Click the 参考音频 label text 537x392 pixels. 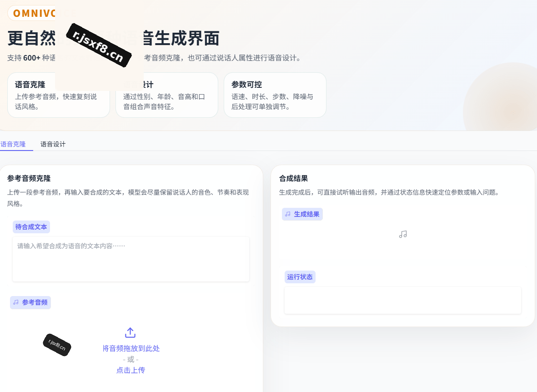(x=35, y=302)
